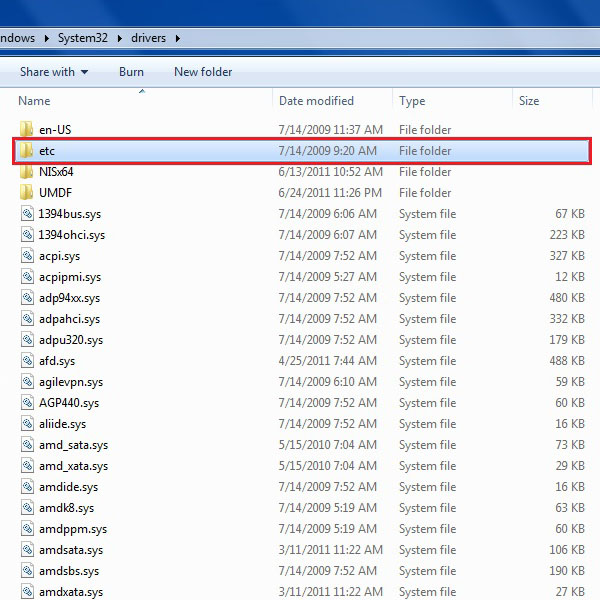600x600 pixels.
Task: Sort files by Date modified column
Action: pos(332,101)
